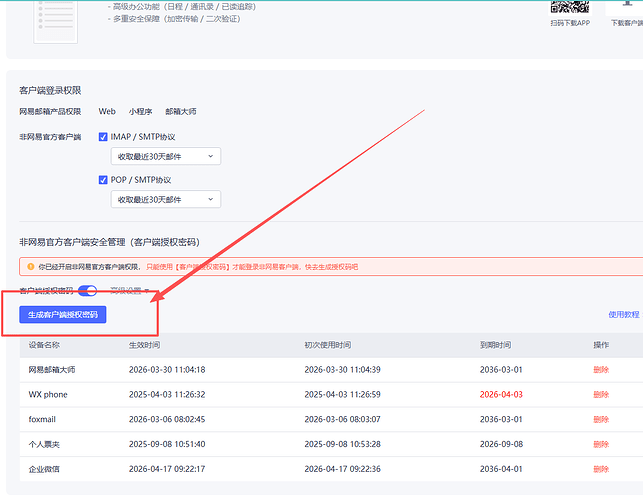This screenshot has width=643, height=500.
Task: Click the QR code for APP download
Action: 570,7
